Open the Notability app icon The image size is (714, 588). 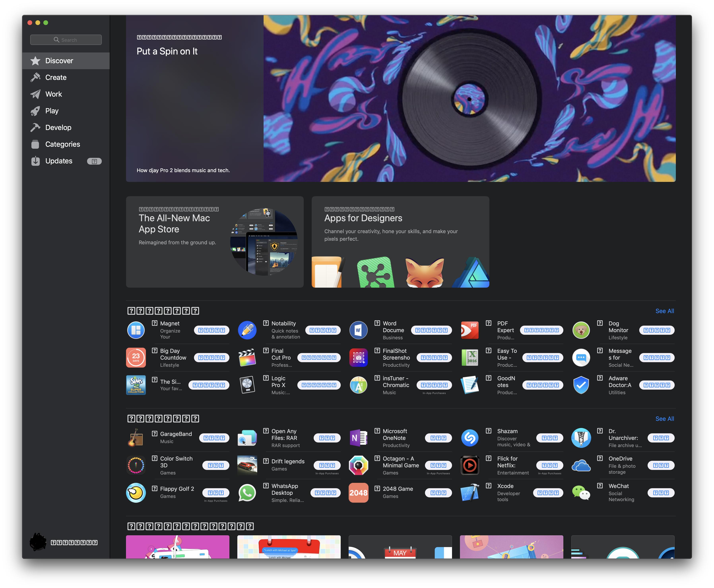pos(247,330)
